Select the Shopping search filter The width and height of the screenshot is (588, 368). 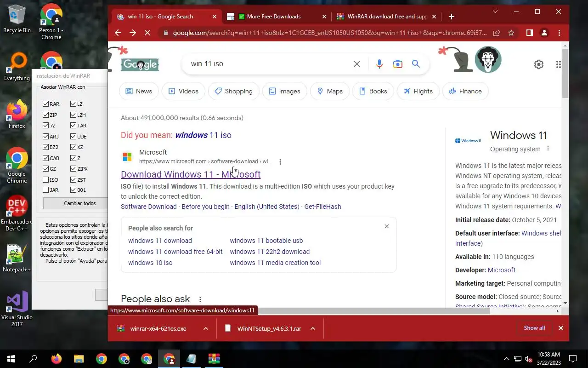point(233,91)
